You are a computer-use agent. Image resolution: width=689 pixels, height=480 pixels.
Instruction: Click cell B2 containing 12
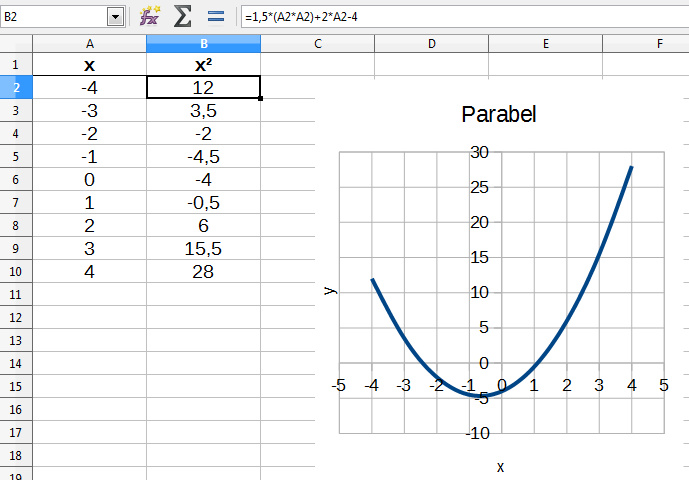pyautogui.click(x=203, y=87)
